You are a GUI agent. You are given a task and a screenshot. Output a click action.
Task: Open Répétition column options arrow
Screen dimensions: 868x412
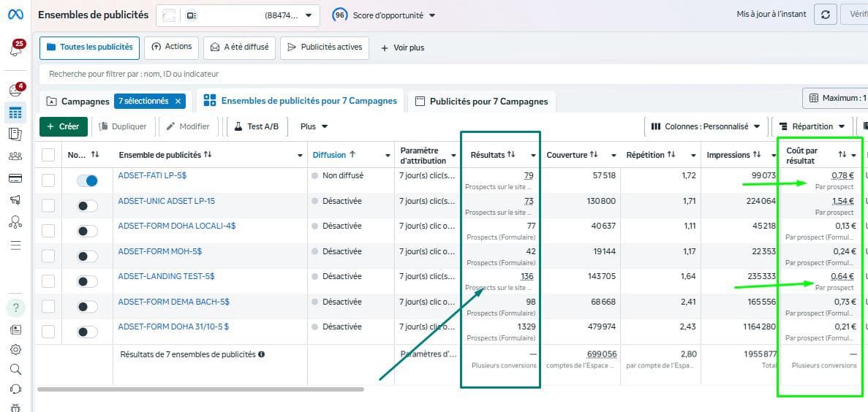pyautogui.click(x=692, y=156)
